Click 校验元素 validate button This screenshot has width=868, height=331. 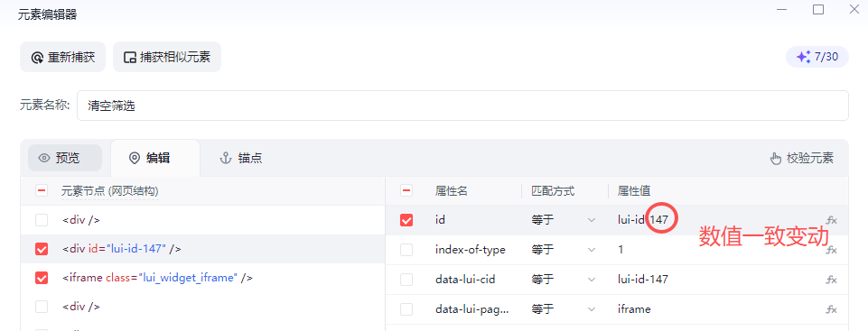pos(801,159)
